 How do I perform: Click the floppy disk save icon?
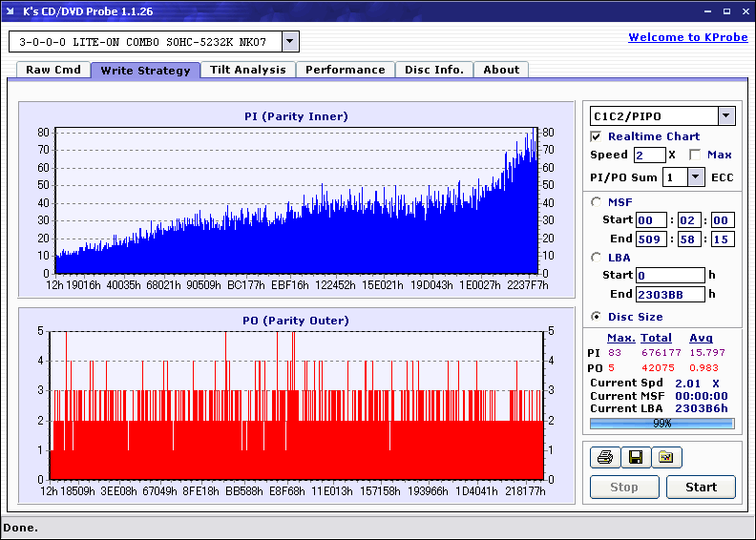coord(635,458)
